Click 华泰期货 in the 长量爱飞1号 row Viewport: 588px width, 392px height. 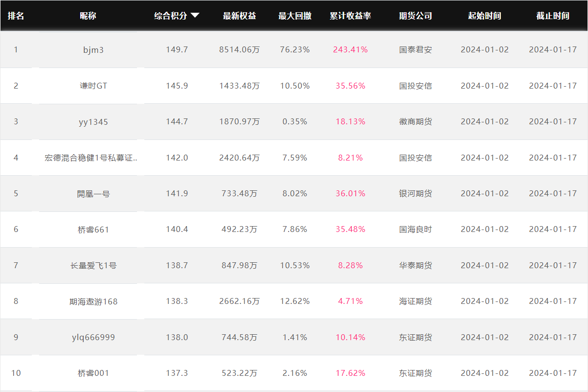tap(416, 266)
